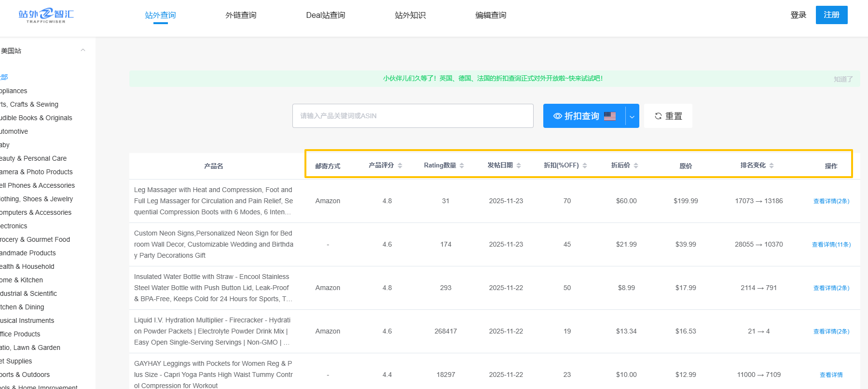Screen dimensions: 868x389
Task: Select Arts, Crafts & Sewing category
Action: (x=29, y=104)
